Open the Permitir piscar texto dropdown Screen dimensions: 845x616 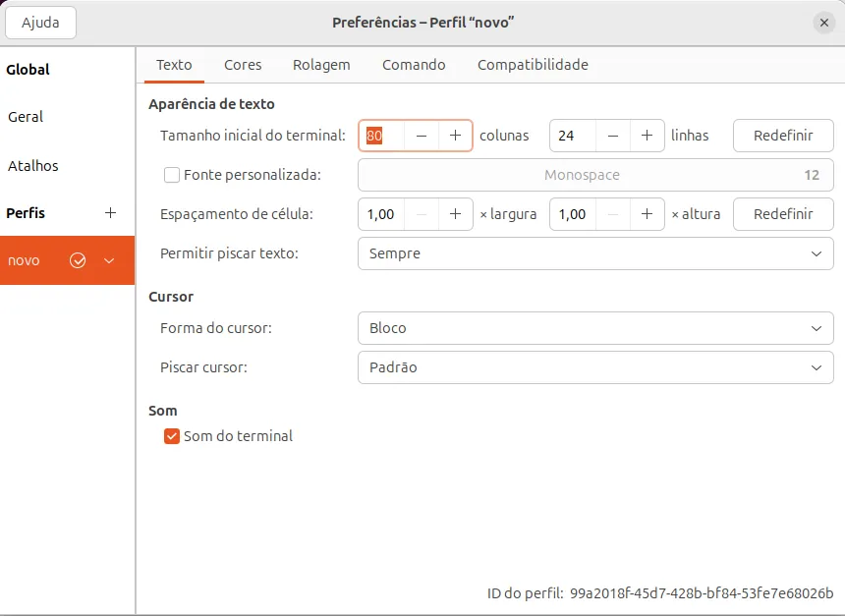[x=594, y=253]
